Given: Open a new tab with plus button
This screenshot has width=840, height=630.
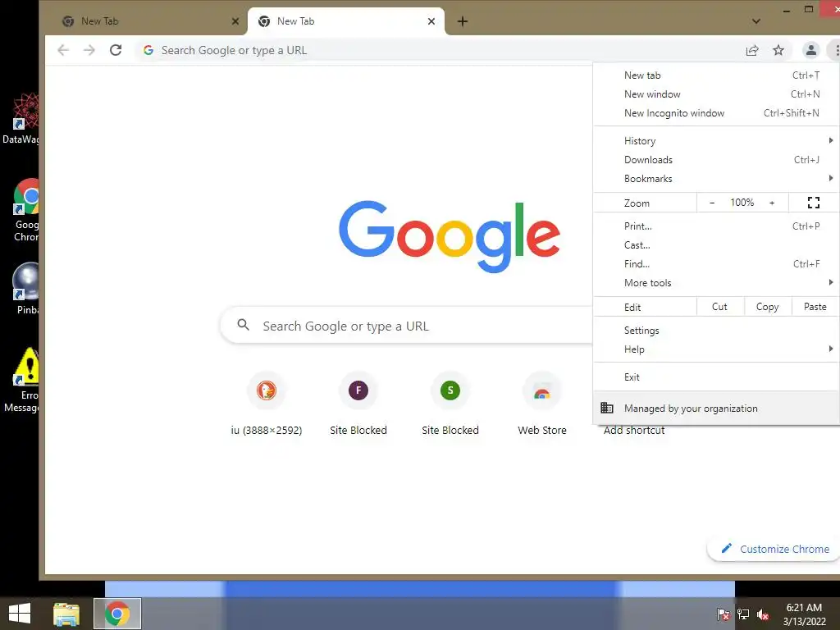Looking at the screenshot, I should (463, 21).
